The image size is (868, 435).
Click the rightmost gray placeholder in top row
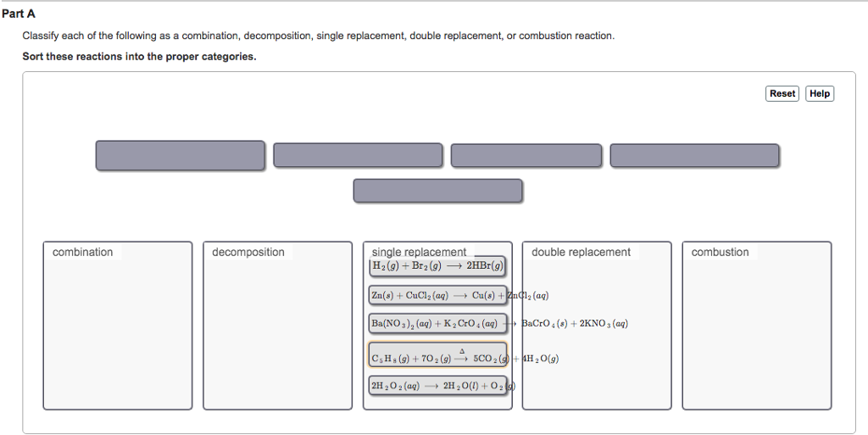click(x=694, y=155)
